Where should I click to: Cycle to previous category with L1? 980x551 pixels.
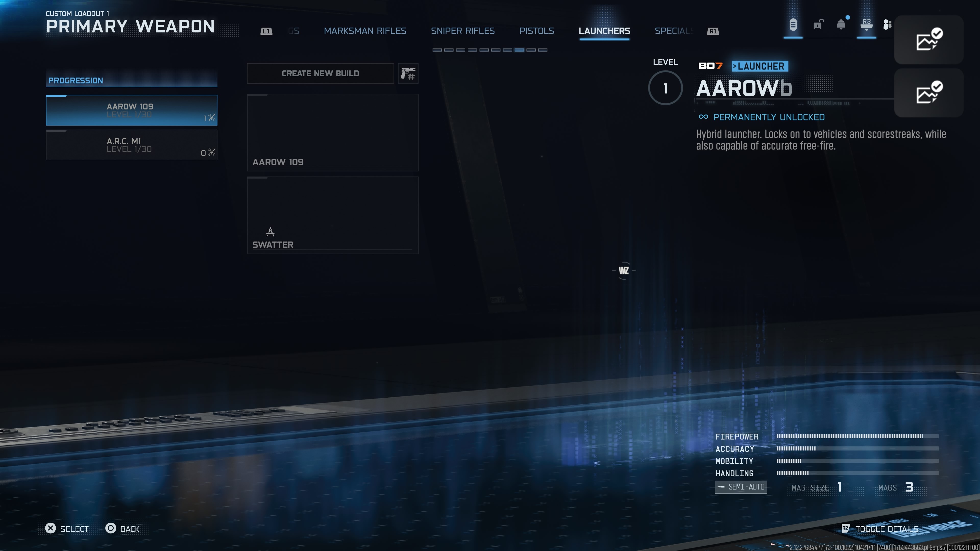pos(266,31)
